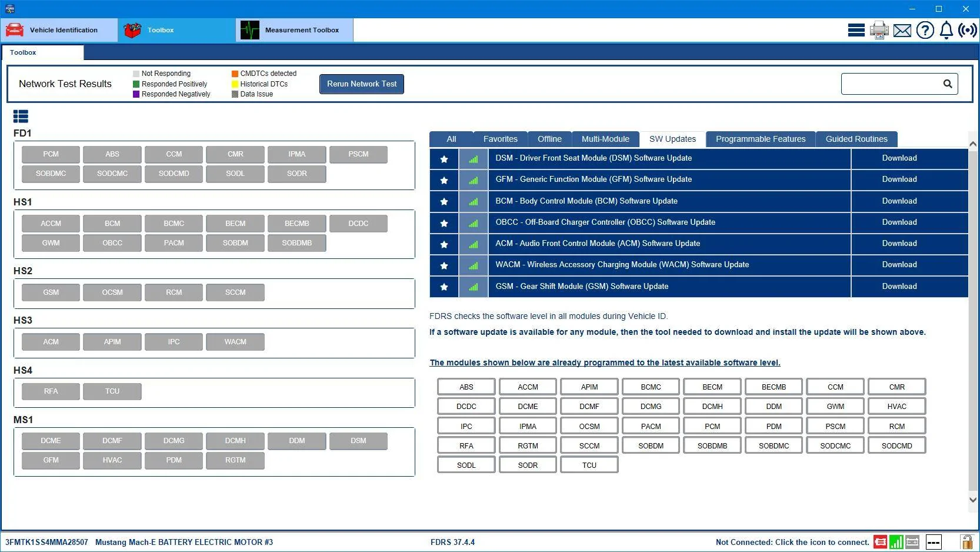Click the signal bars icon in DSM row
Viewport: 980px width, 552px height.
(x=474, y=159)
